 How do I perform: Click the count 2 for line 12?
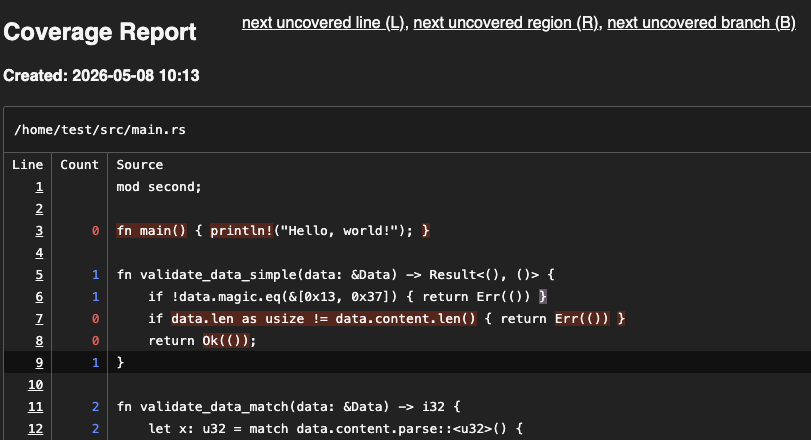pyautogui.click(x=95, y=429)
